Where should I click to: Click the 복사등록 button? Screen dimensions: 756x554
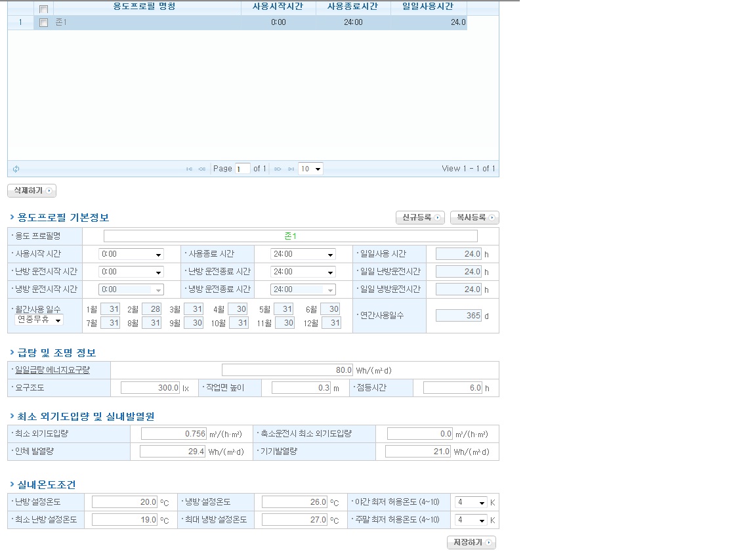click(474, 217)
